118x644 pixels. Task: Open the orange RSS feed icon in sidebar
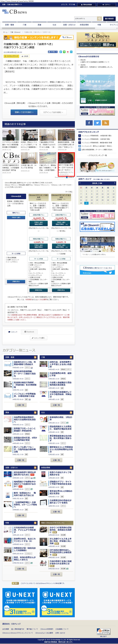click(105, 123)
